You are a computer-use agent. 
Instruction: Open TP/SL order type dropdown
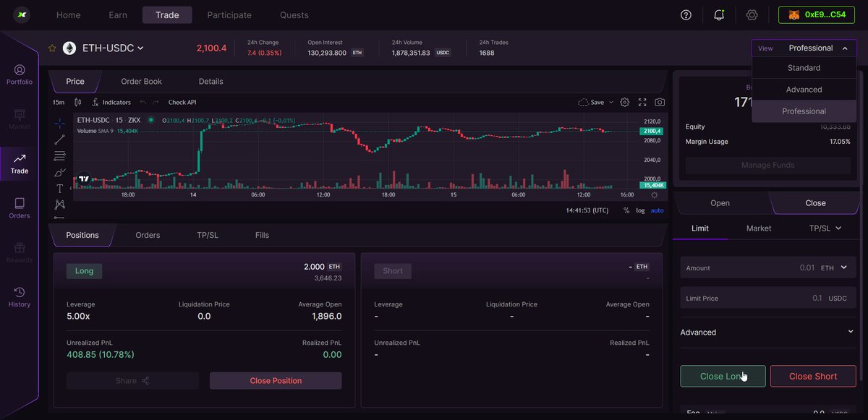825,228
